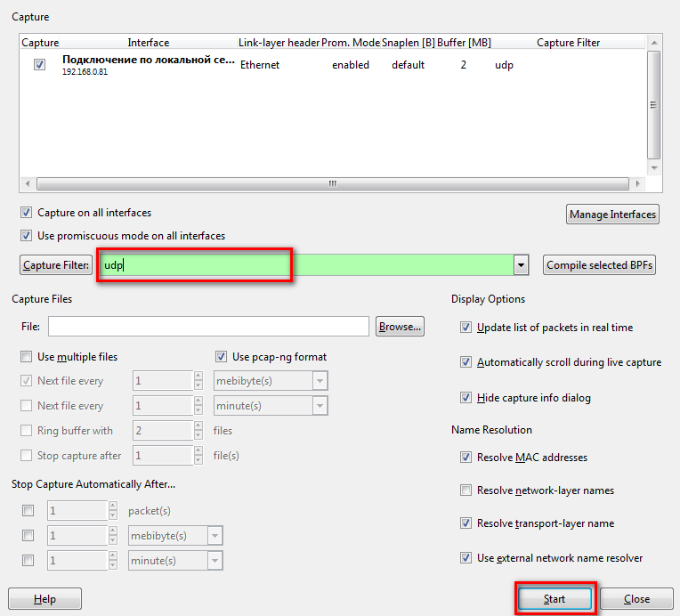
Task: Enable Use multiple files option
Action: tap(27, 357)
